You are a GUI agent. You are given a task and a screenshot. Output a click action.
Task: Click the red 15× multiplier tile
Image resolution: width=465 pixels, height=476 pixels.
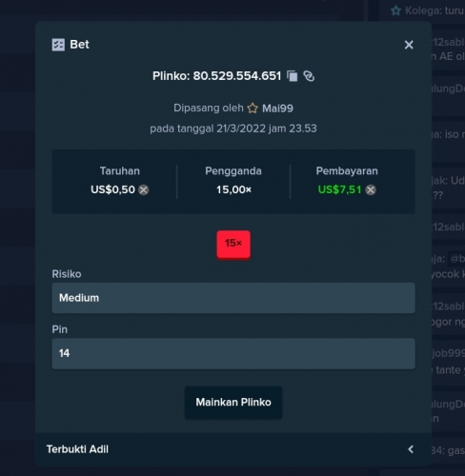pyautogui.click(x=233, y=244)
